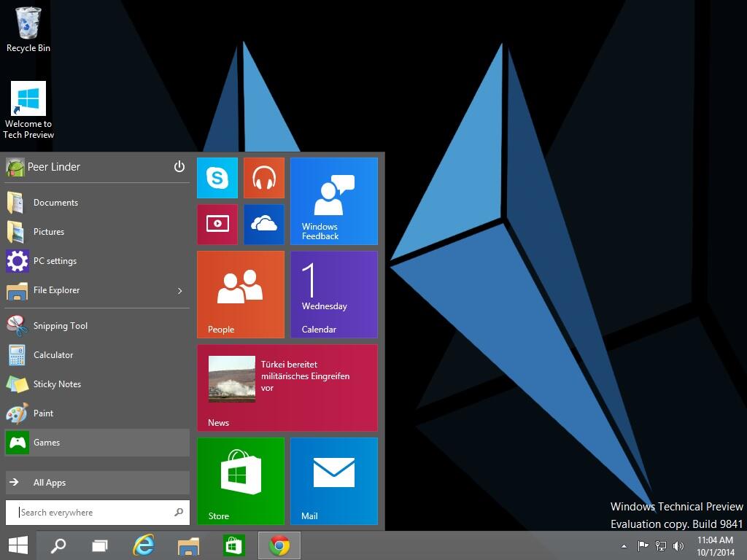The height and width of the screenshot is (560, 747).
Task: Launch Paint from the Start menu
Action: [x=97, y=413]
